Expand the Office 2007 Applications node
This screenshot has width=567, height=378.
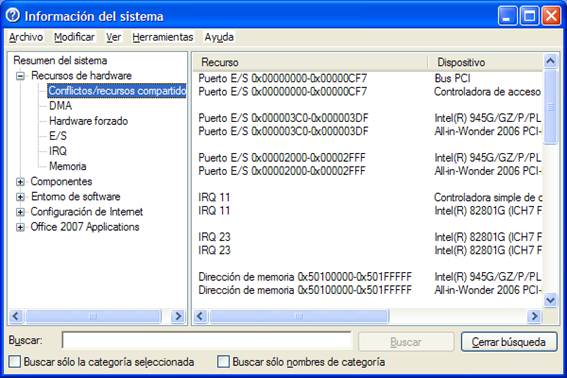click(21, 228)
